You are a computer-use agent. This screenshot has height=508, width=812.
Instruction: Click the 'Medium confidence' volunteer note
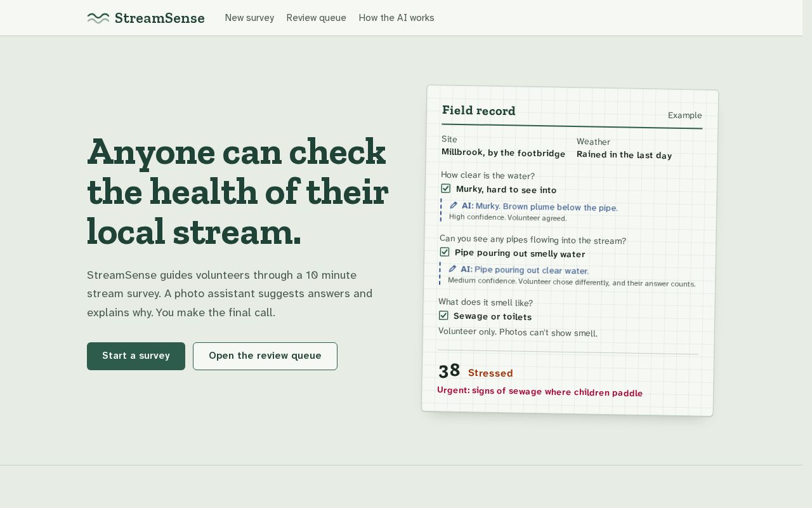click(572, 282)
